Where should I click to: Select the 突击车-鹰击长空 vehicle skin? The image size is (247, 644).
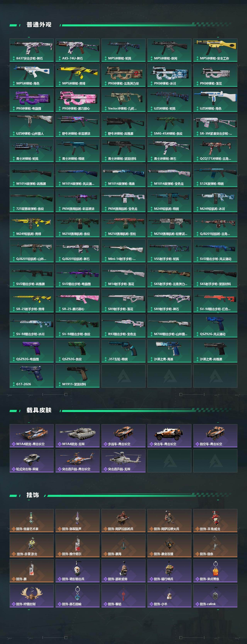click(x=169, y=436)
